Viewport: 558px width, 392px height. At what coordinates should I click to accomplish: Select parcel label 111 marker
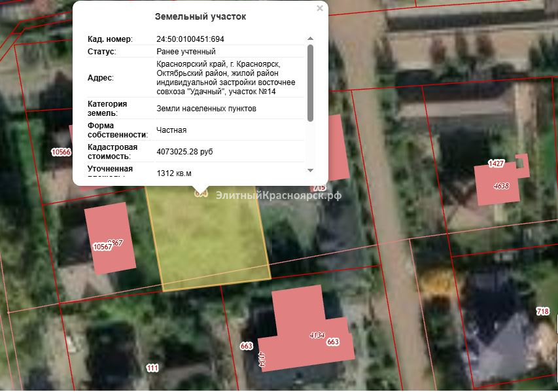152,368
